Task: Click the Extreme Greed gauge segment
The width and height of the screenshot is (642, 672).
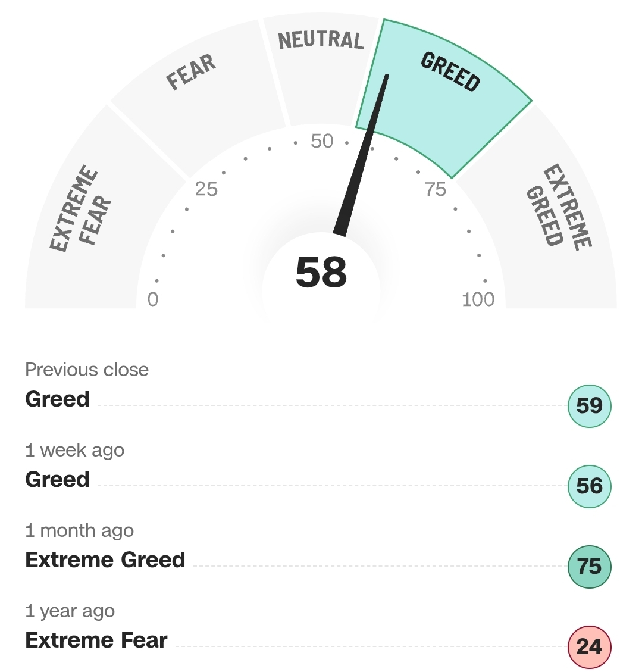Action: point(557,214)
